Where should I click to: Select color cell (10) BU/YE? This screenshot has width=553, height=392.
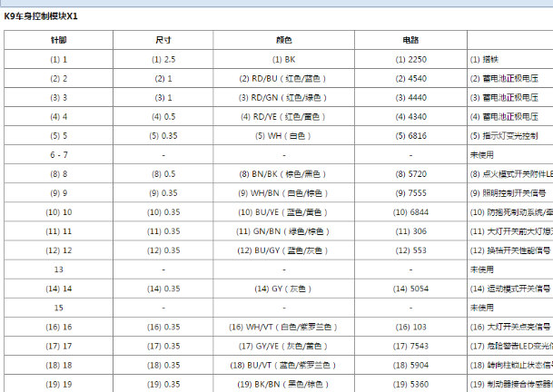click(282, 212)
